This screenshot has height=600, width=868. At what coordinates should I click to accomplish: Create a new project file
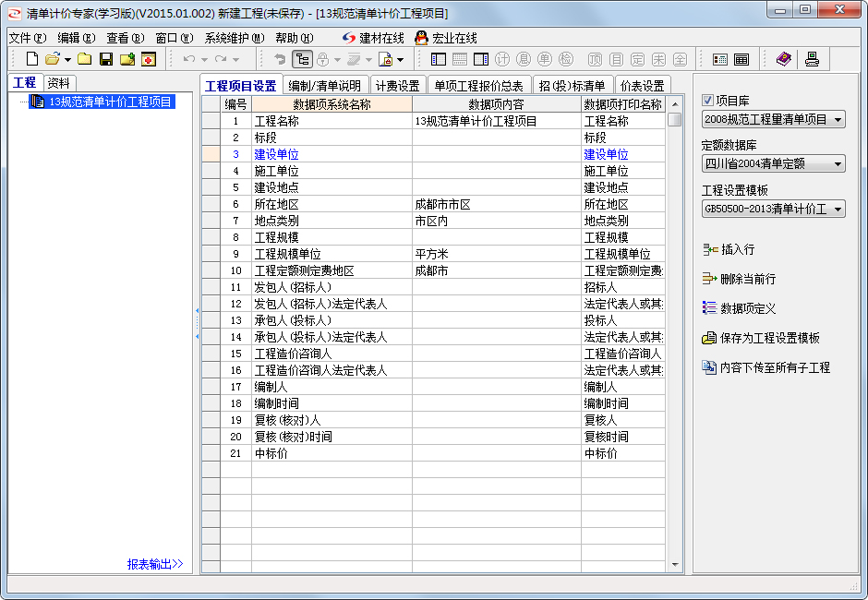[33, 57]
